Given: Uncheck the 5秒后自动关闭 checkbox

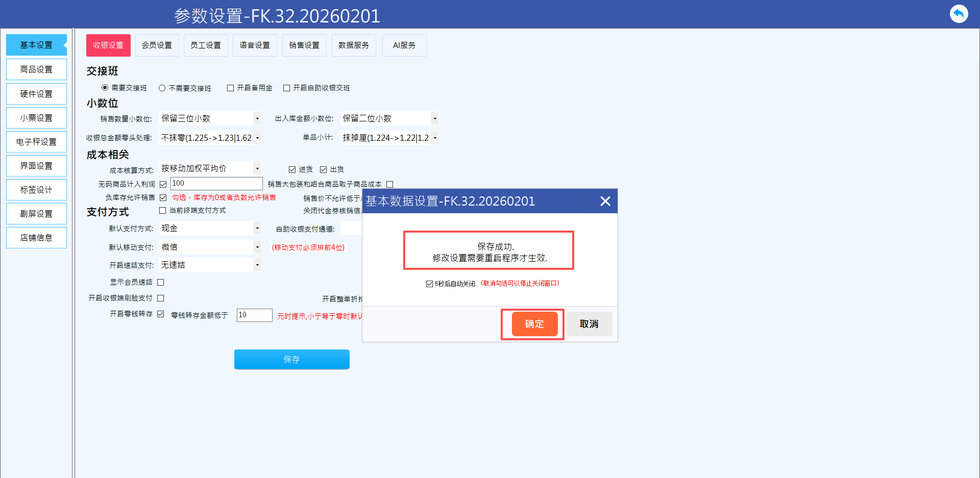Looking at the screenshot, I should pyautogui.click(x=429, y=284).
